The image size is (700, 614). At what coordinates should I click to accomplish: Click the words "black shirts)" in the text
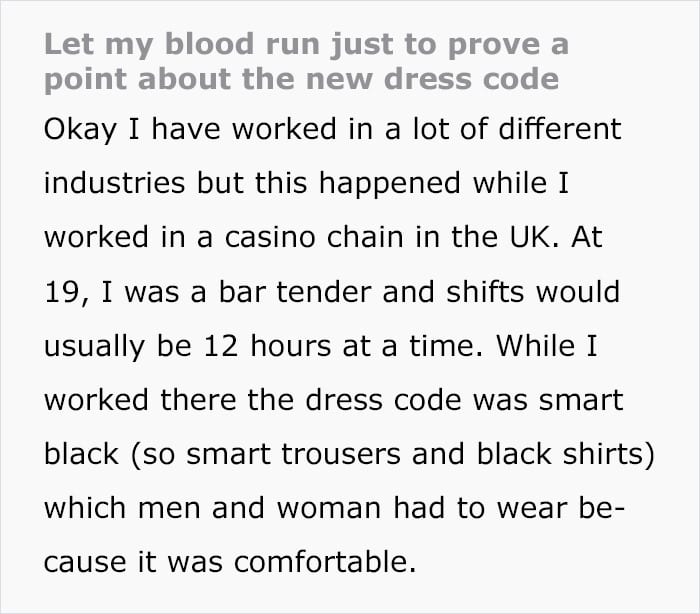(565, 455)
